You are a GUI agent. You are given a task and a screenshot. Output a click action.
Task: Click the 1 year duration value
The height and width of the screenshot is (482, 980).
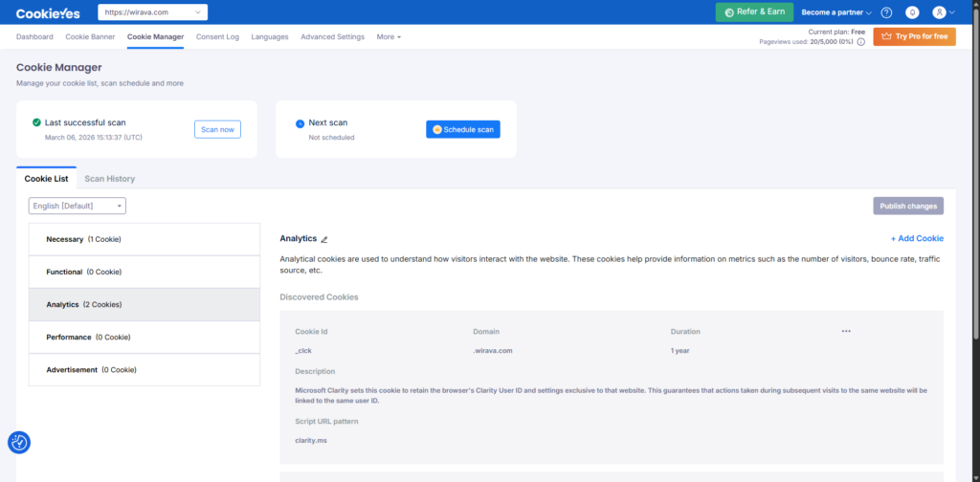[680, 351]
